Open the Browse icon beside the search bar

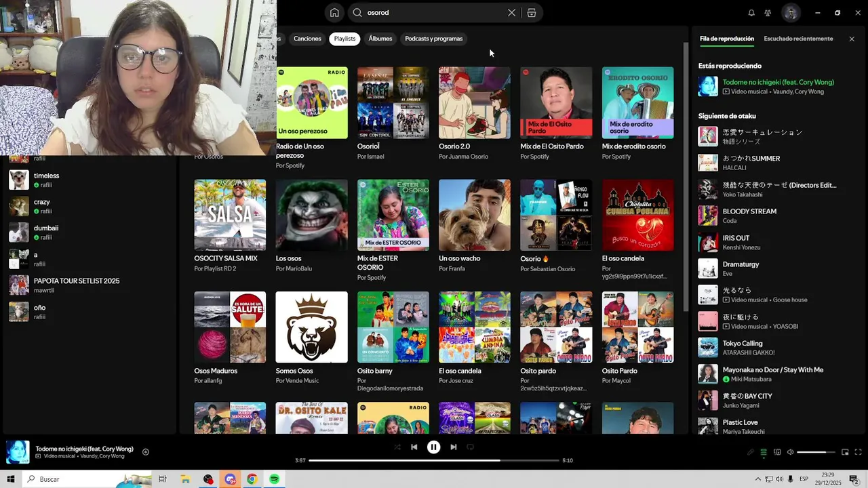(x=532, y=12)
